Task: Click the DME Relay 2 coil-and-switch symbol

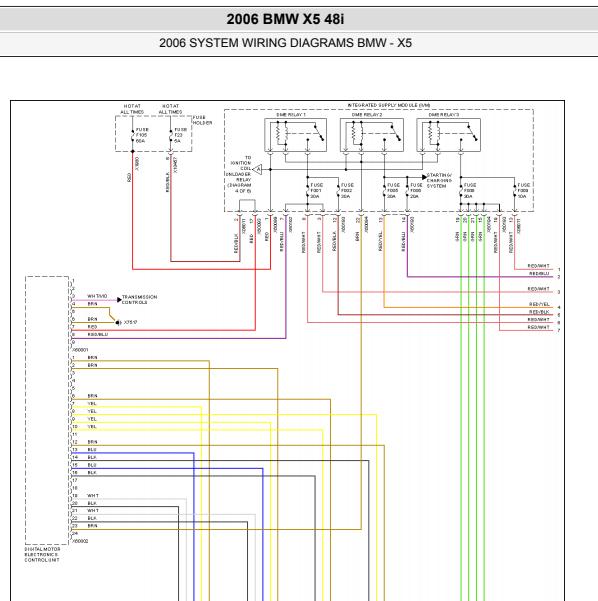Action: pos(372,135)
